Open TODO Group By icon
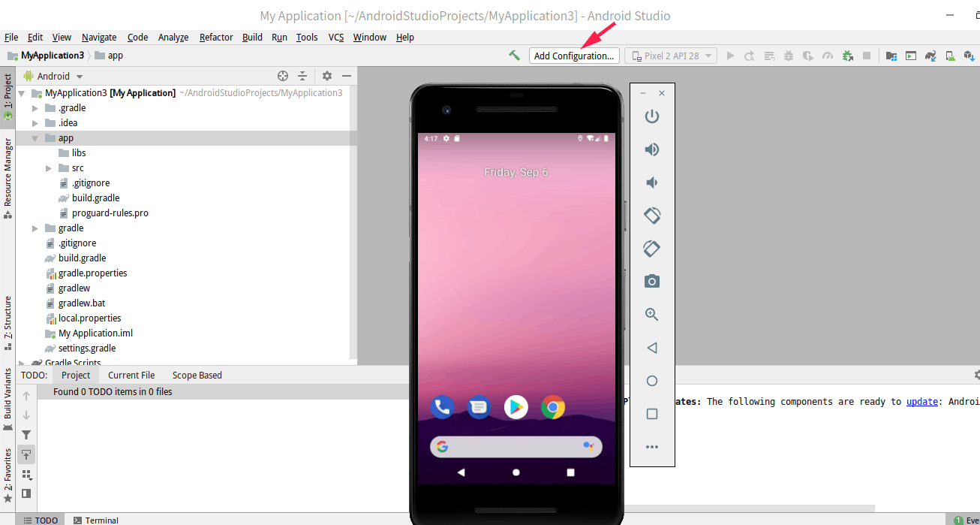This screenshot has height=525, width=980. (26, 474)
